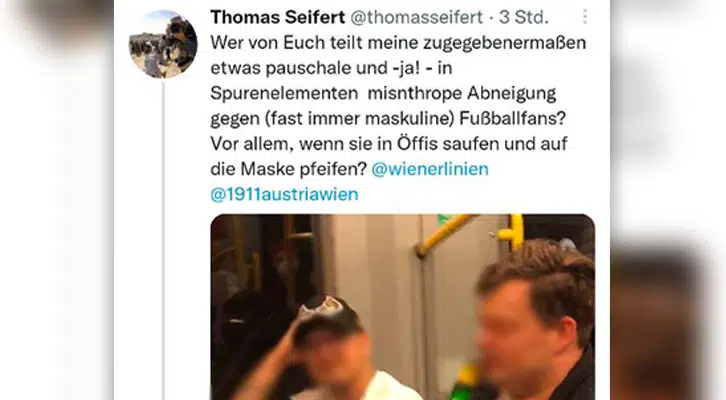
Task: Select the person with the cap in the video
Action: [333, 350]
